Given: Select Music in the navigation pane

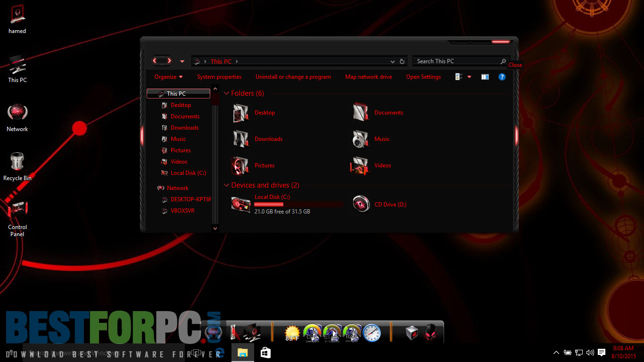Looking at the screenshot, I should pyautogui.click(x=178, y=139).
